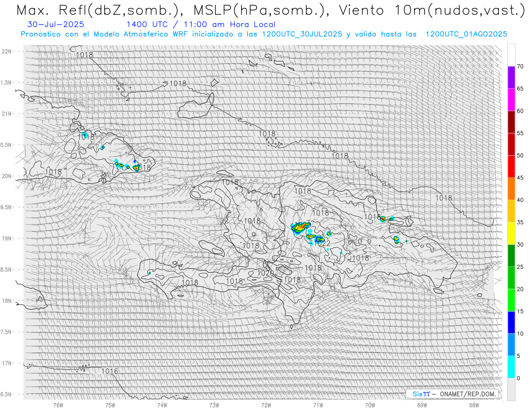Click the '6.5N' latitude label
Viewport: 532px width, 411px height.
pos(7,394)
